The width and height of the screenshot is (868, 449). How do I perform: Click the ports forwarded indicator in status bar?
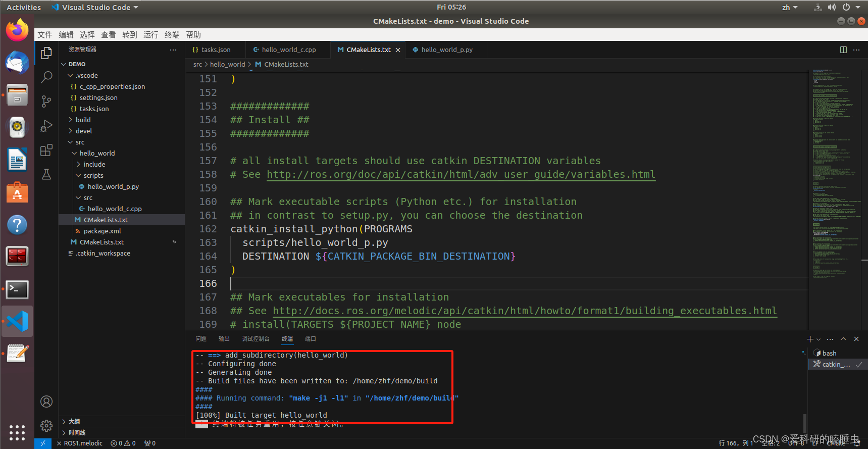(x=150, y=443)
